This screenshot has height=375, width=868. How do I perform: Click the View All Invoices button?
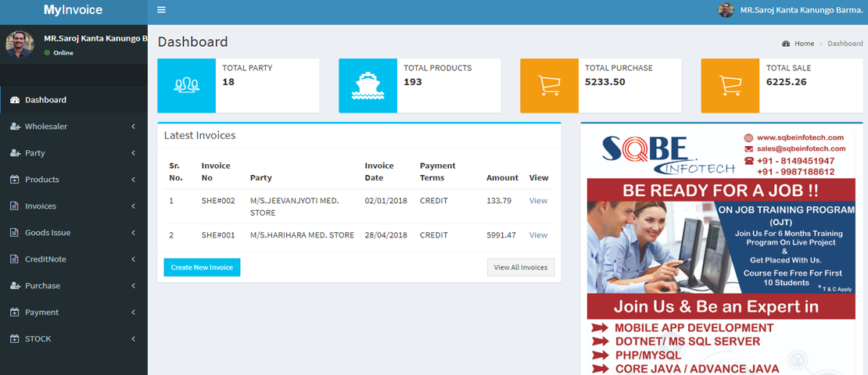click(520, 267)
